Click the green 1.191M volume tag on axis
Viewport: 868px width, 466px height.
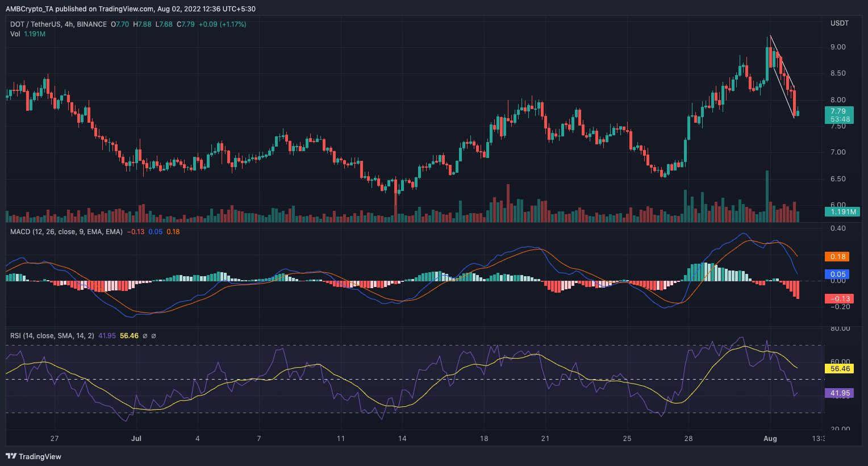point(842,211)
